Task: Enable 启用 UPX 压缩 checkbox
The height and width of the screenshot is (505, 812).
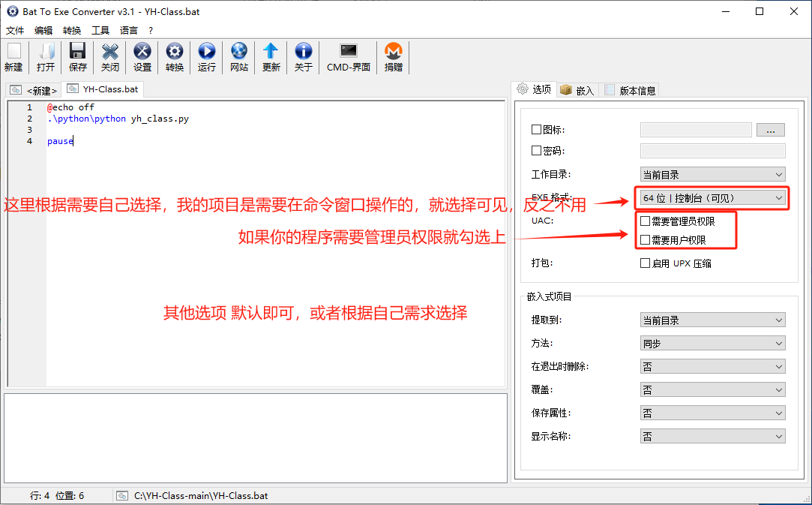Action: tap(646, 263)
